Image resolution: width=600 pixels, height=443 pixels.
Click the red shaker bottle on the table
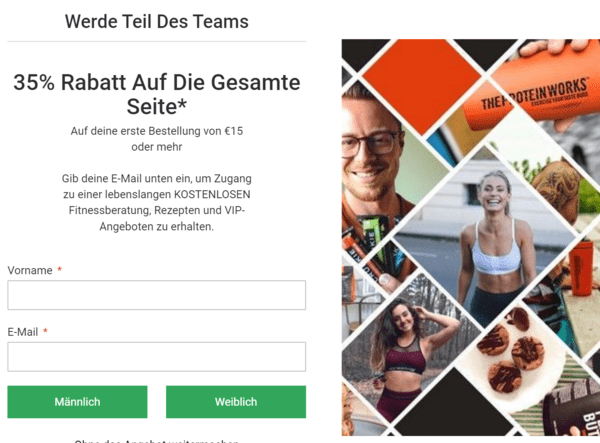coord(581,268)
